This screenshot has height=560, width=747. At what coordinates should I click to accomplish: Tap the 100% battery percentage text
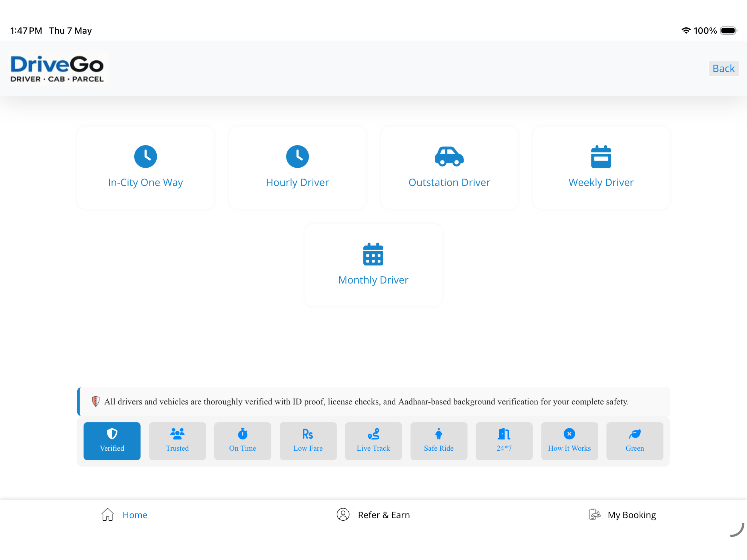(705, 31)
